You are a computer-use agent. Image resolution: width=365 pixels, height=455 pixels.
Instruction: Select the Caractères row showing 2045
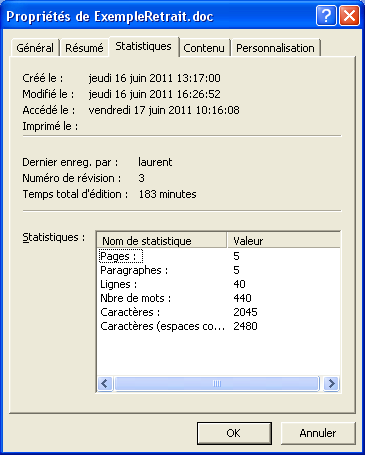[x=219, y=312]
